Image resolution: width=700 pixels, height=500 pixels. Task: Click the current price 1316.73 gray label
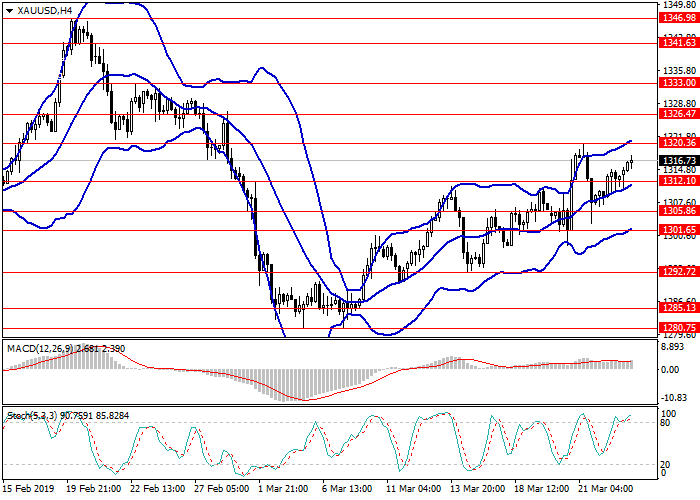pos(678,160)
